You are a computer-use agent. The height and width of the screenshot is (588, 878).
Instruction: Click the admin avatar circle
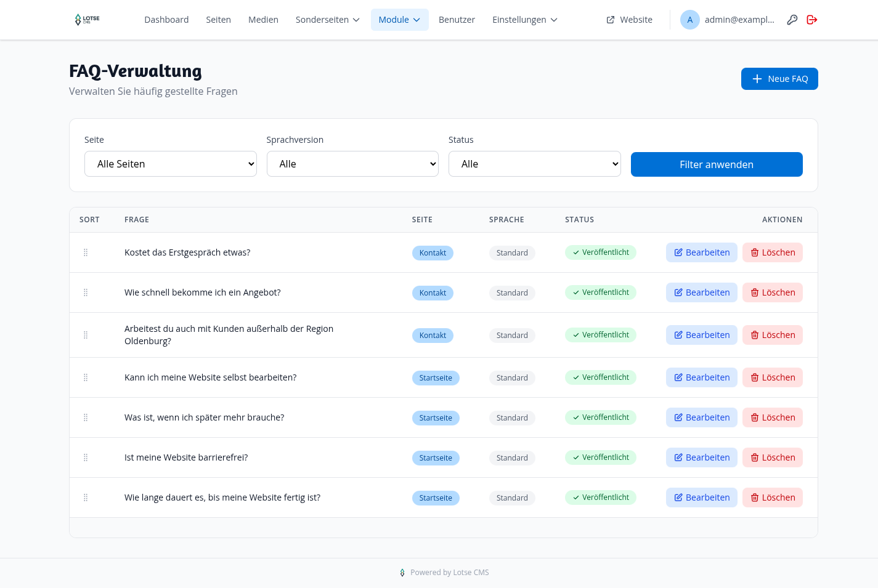tap(689, 20)
